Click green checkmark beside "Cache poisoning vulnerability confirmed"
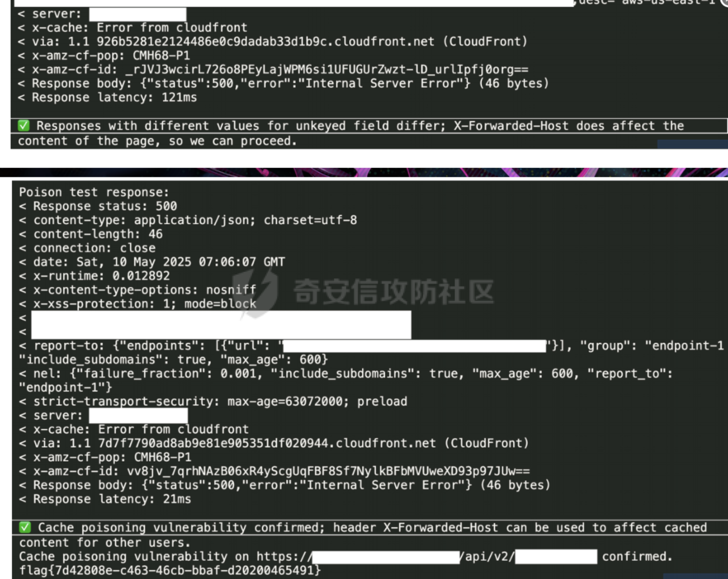Image resolution: width=728 pixels, height=579 pixels. pyautogui.click(x=25, y=528)
